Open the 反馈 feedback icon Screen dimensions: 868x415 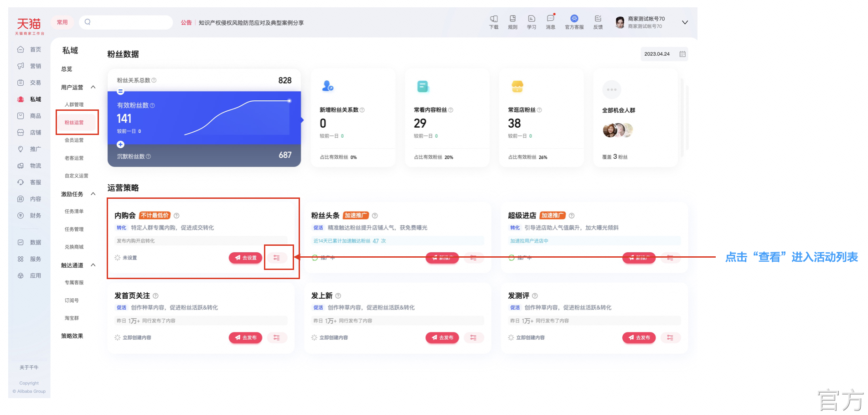(x=598, y=19)
